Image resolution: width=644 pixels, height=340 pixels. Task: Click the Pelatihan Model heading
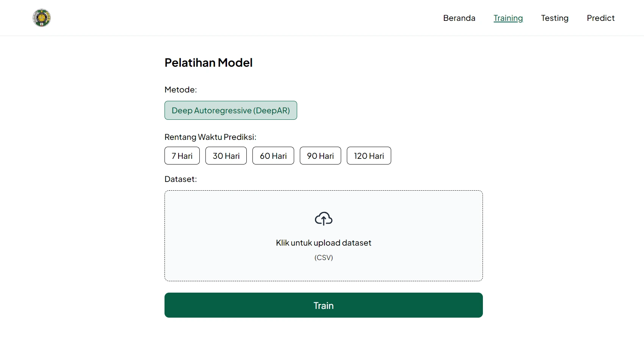point(208,63)
